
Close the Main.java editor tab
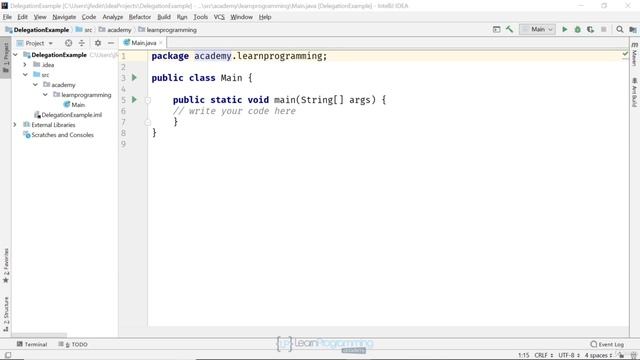(161, 43)
